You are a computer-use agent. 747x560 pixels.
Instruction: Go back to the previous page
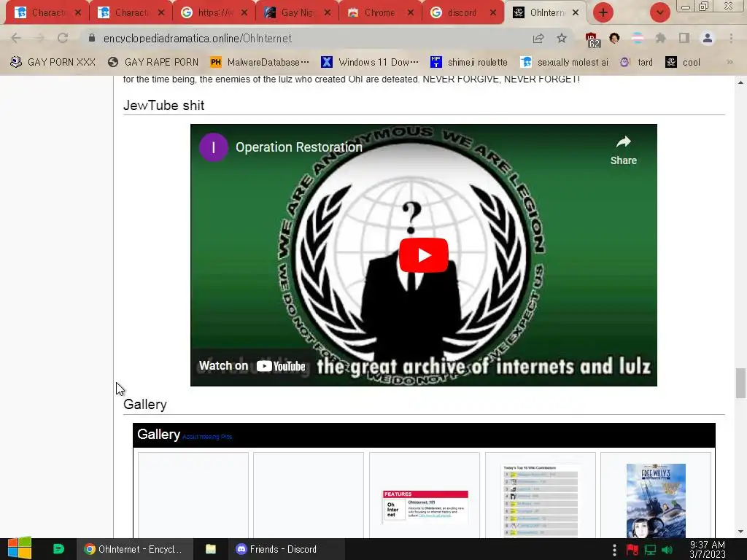tap(16, 38)
